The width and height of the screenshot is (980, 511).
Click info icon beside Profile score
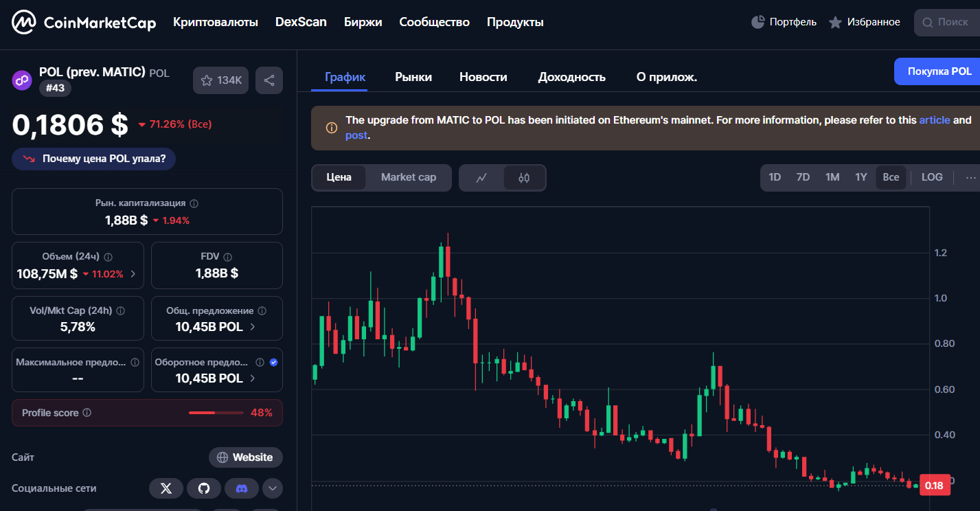pyautogui.click(x=87, y=413)
